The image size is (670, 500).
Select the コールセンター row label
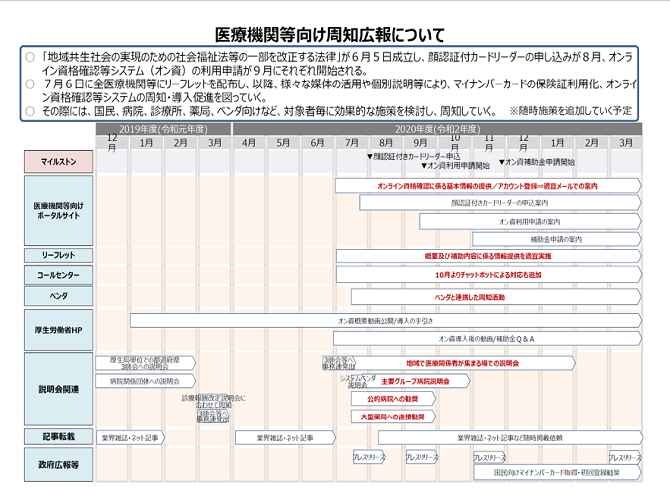59,275
